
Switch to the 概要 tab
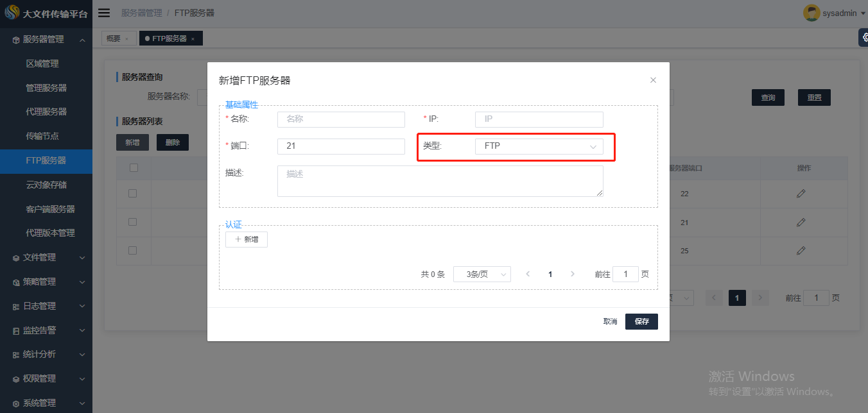pyautogui.click(x=114, y=38)
